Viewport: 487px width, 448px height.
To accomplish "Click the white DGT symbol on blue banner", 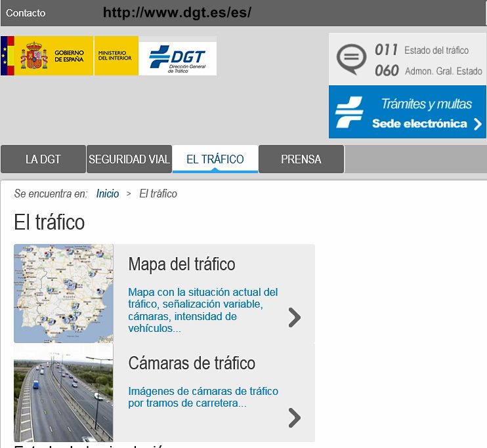I will click(x=349, y=112).
